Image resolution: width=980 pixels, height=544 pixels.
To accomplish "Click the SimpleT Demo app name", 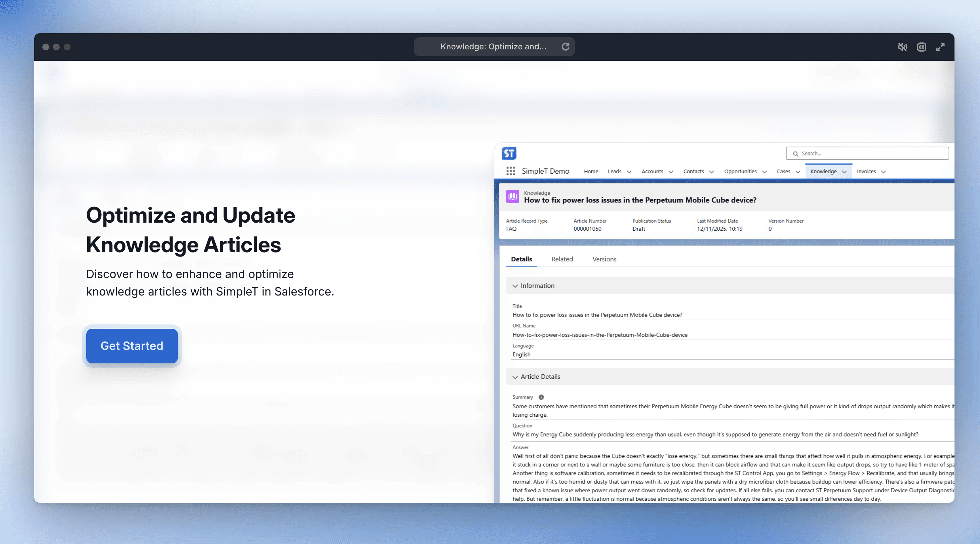I will coord(545,171).
